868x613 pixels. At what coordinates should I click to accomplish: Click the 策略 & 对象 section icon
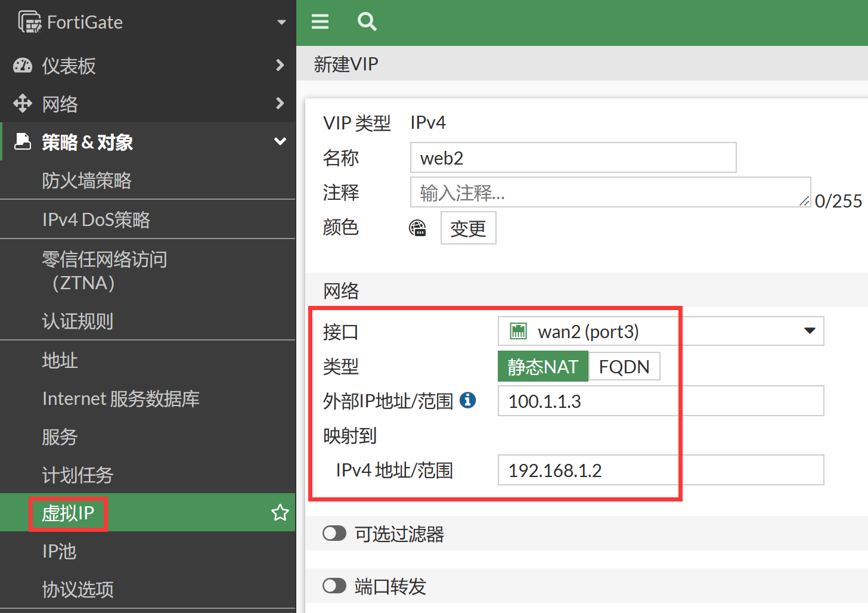[23, 142]
